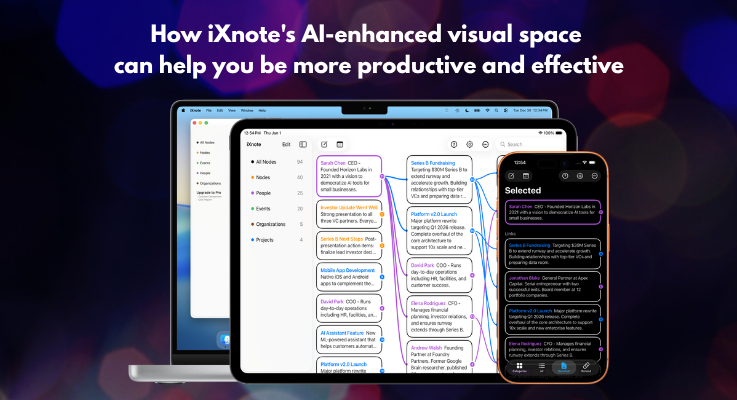Toggle the iPad sidebar panel icon
The width and height of the screenshot is (737, 400).
[303, 144]
